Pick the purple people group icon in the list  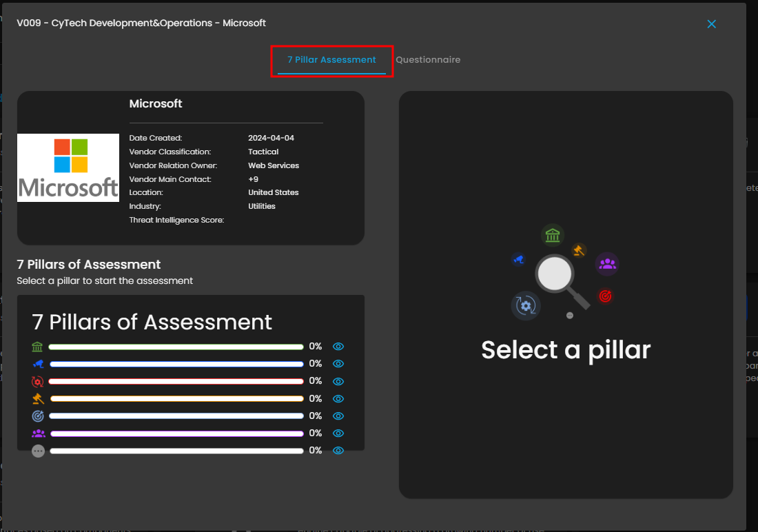coord(38,433)
